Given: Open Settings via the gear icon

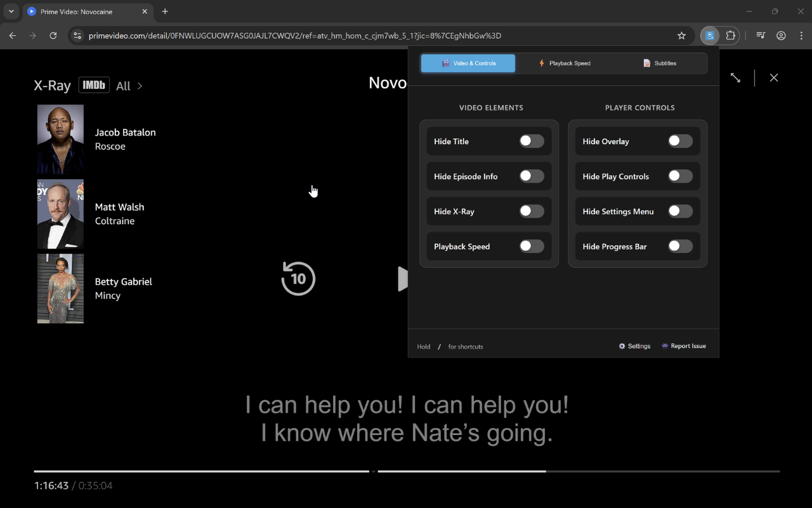Looking at the screenshot, I should pos(621,345).
